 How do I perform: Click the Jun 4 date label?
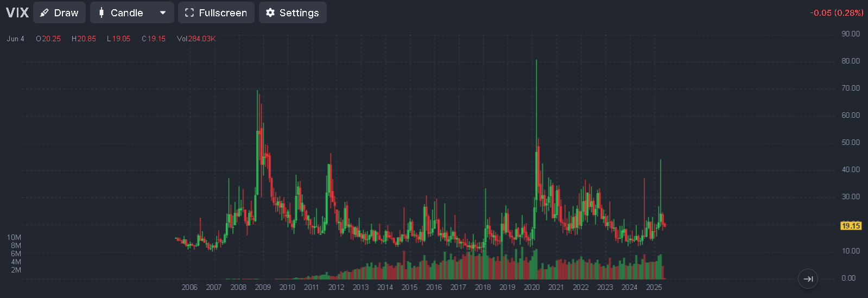(15, 39)
